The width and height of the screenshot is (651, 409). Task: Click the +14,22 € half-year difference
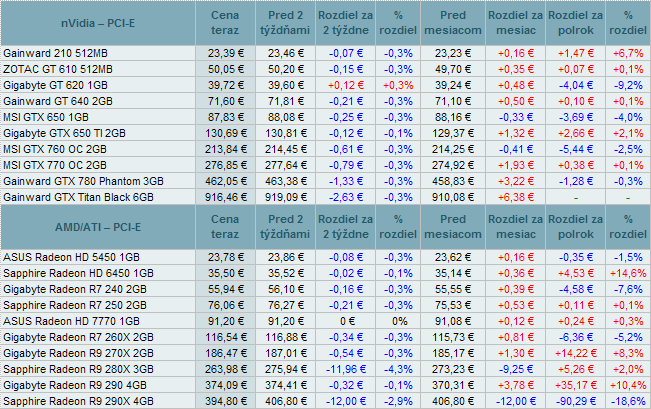575,353
